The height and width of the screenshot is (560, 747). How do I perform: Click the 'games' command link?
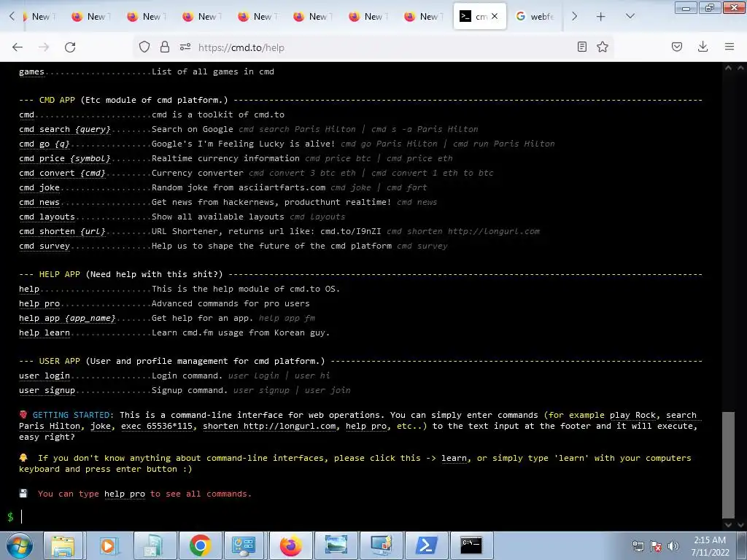click(31, 71)
